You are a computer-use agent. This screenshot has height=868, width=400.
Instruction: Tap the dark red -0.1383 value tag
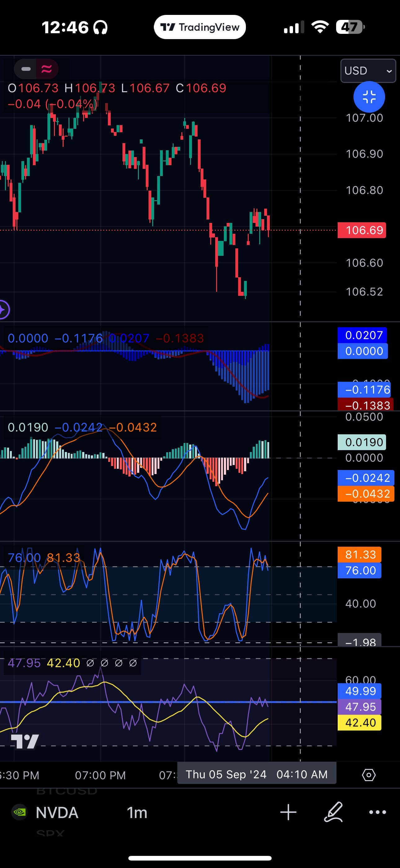click(x=366, y=405)
